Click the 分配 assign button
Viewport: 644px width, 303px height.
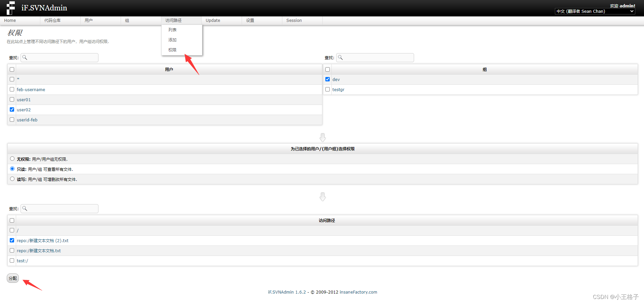tap(13, 278)
